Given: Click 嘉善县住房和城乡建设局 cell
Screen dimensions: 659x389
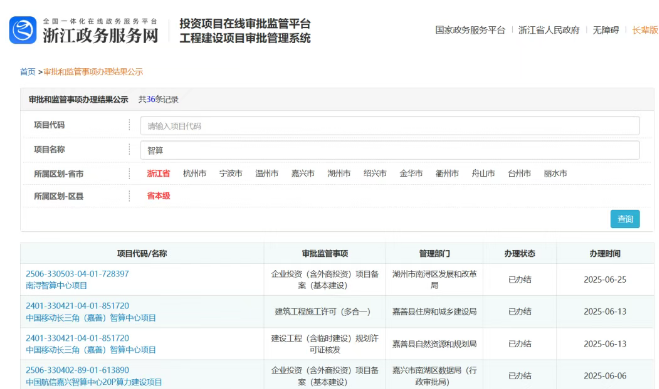Looking at the screenshot, I should [434, 312].
